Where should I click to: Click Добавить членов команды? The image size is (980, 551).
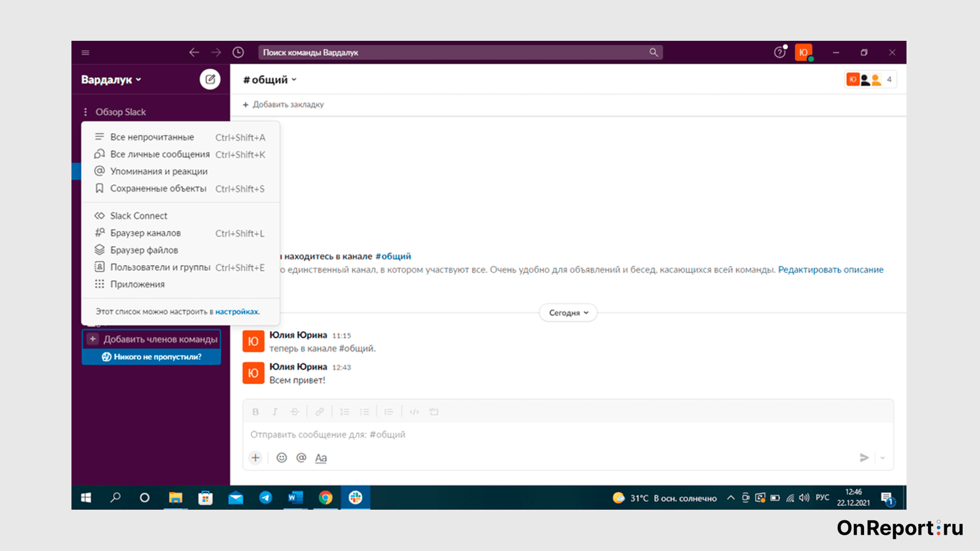point(152,339)
